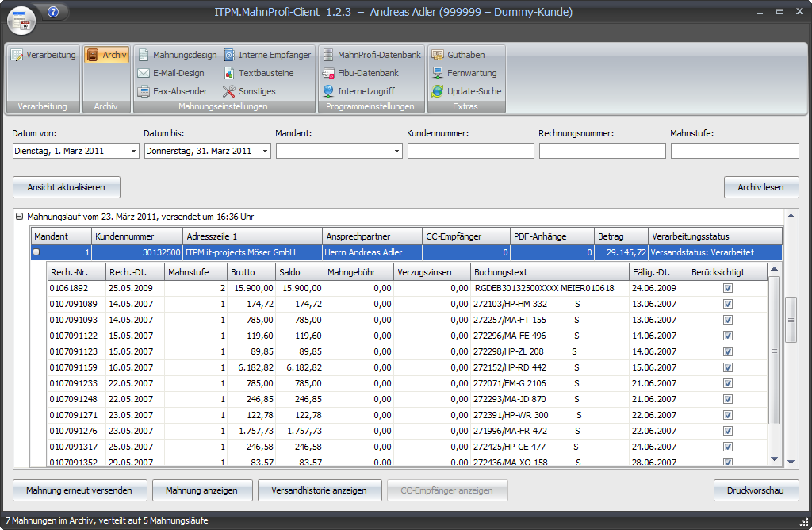
Task: Open the round application menu orb
Action: coord(21,20)
